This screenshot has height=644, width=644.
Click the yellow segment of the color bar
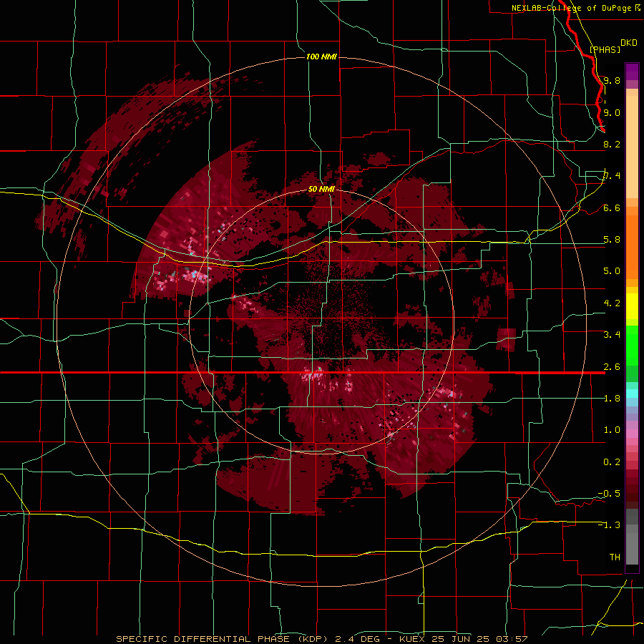632,306
